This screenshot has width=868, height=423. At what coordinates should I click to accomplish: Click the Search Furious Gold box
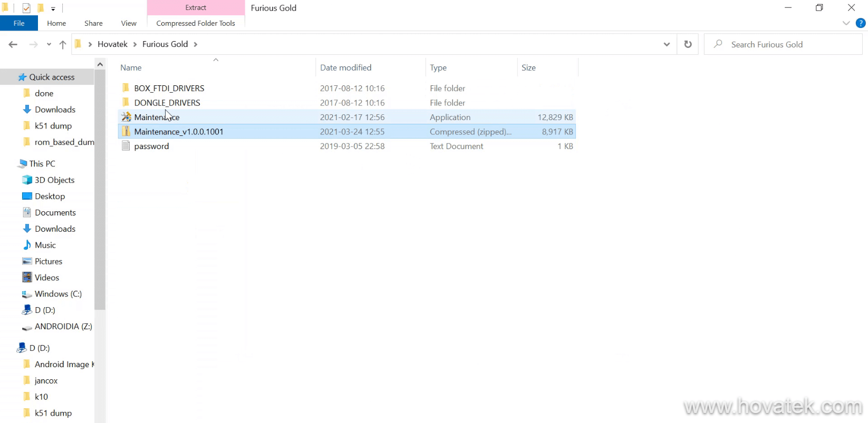point(783,44)
